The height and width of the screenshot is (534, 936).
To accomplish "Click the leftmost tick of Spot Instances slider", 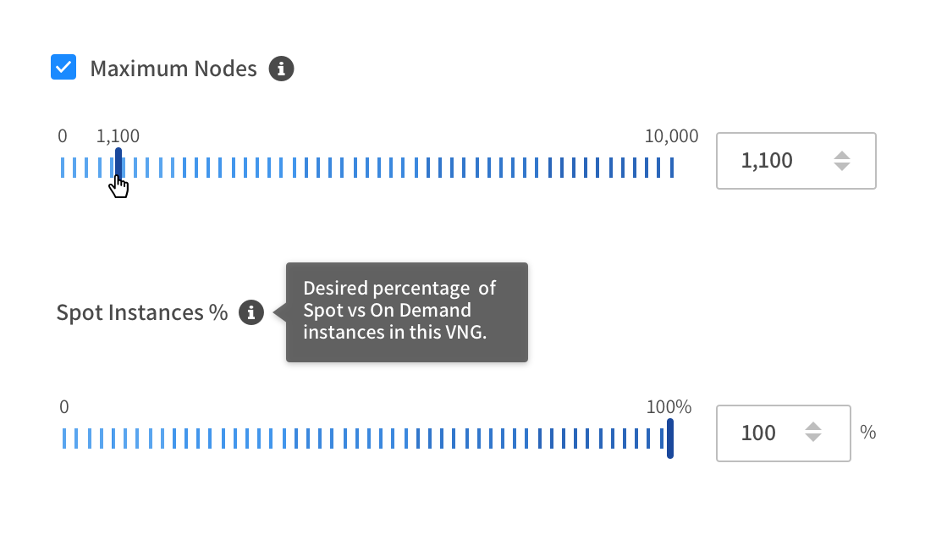I will [63, 438].
